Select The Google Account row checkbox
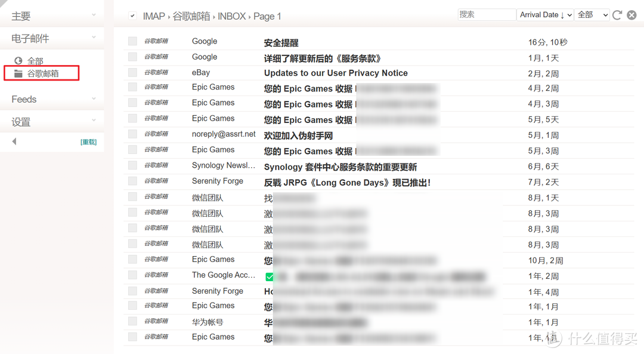 pyautogui.click(x=132, y=275)
